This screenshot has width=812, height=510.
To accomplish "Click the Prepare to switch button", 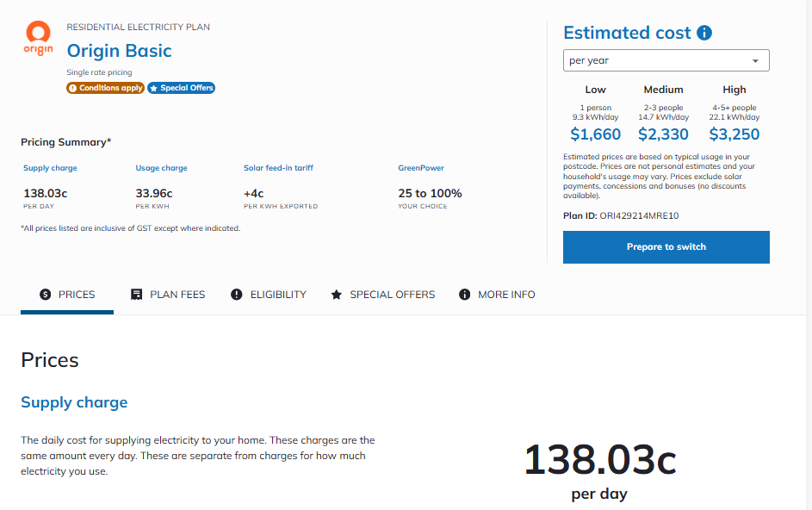I will 666,247.
